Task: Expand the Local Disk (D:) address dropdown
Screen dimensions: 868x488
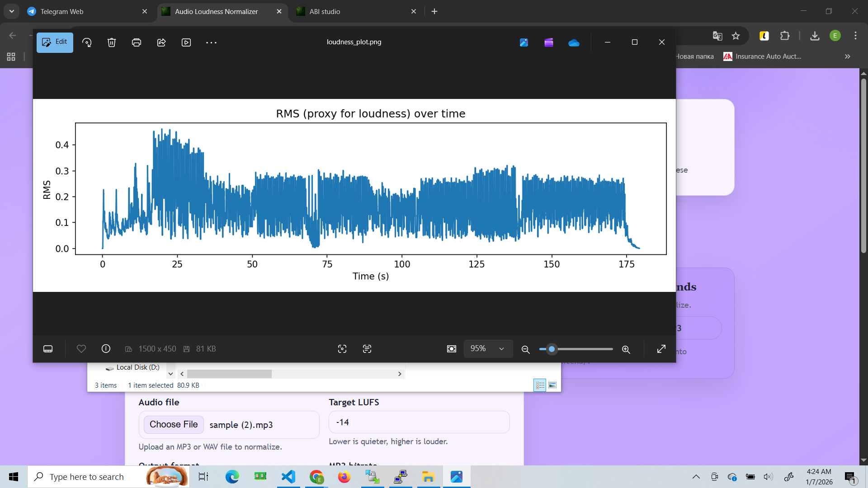Action: [170, 373]
